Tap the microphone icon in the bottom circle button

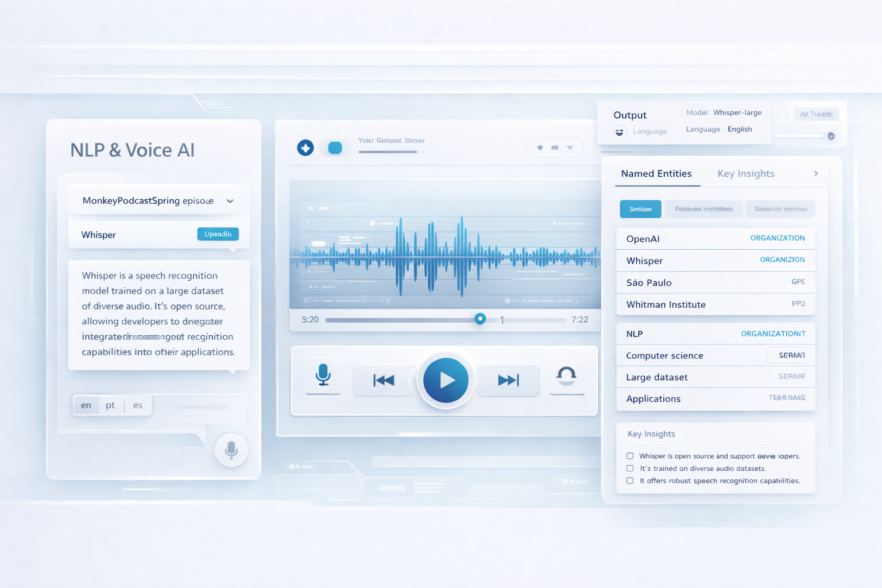[231, 451]
